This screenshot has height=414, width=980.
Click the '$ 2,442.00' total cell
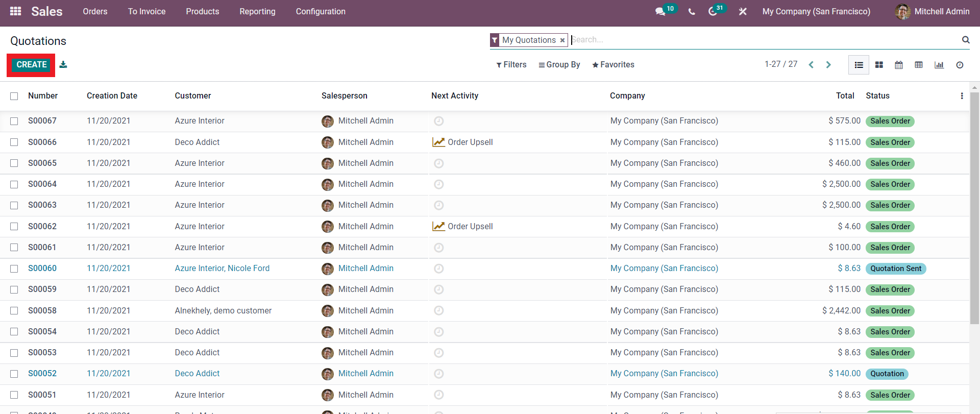(x=841, y=310)
